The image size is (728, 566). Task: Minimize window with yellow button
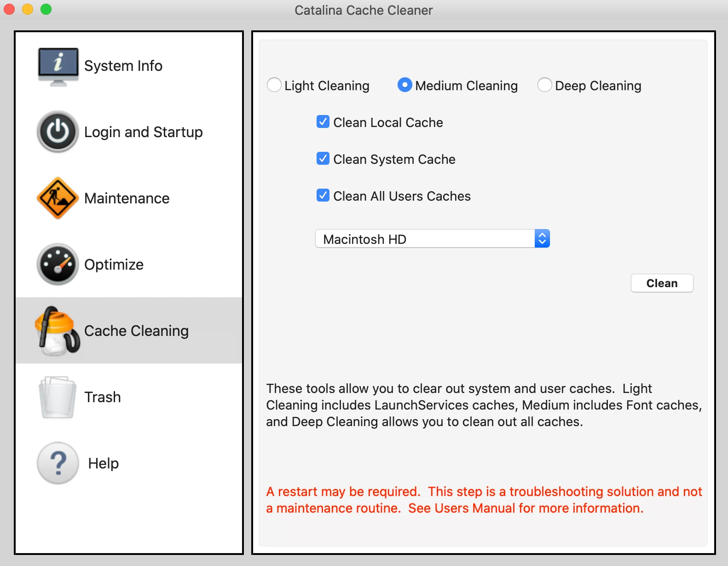tap(28, 9)
